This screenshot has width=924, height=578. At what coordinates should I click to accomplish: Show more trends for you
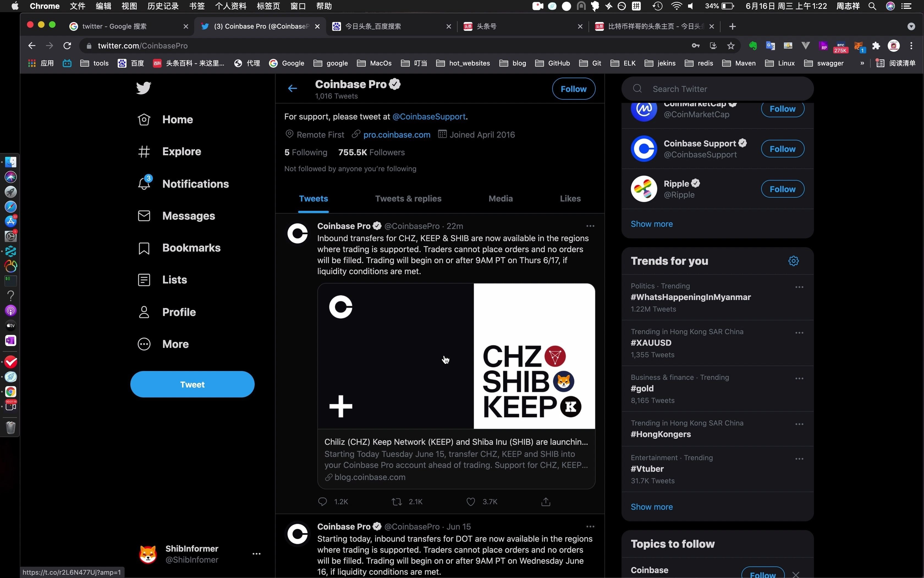click(651, 506)
